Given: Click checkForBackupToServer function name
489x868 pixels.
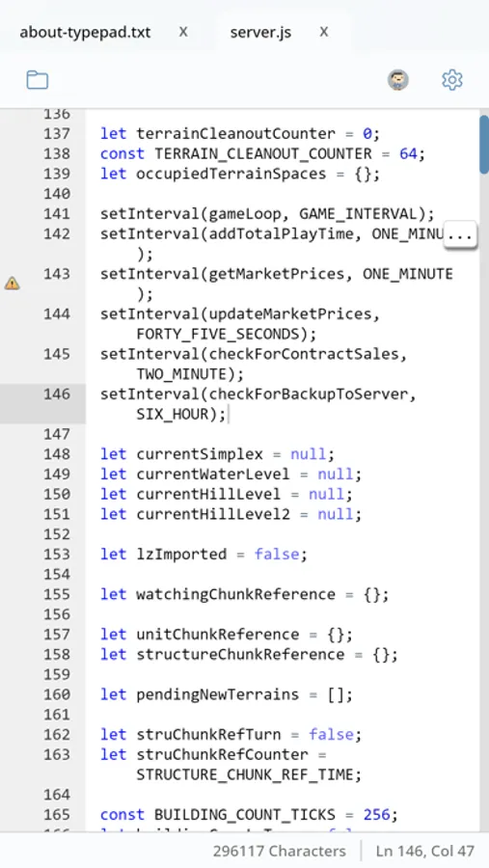Looking at the screenshot, I should click(309, 394).
